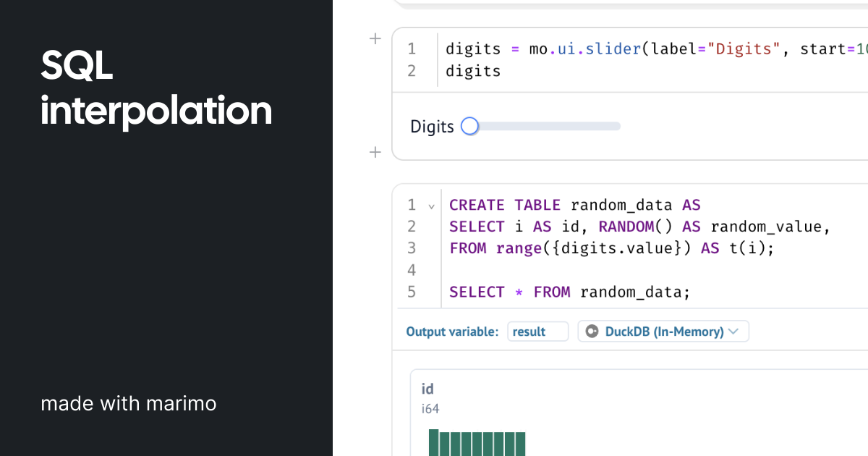The image size is (868, 456).
Task: Click the 'id' column header
Action: [427, 389]
